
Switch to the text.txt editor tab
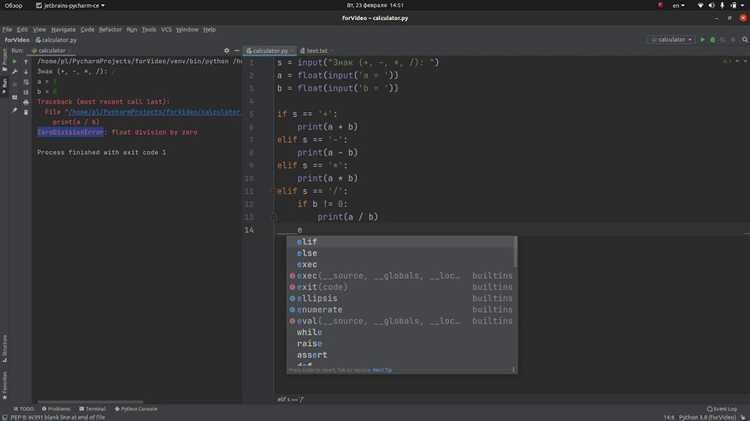pyautogui.click(x=315, y=51)
